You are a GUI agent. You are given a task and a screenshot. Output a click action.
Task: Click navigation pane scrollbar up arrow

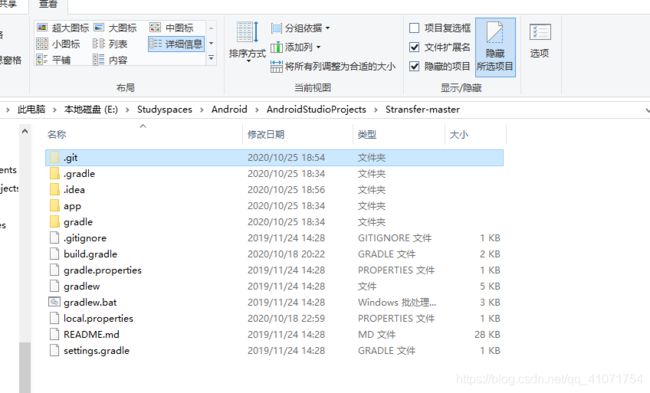coord(25,132)
